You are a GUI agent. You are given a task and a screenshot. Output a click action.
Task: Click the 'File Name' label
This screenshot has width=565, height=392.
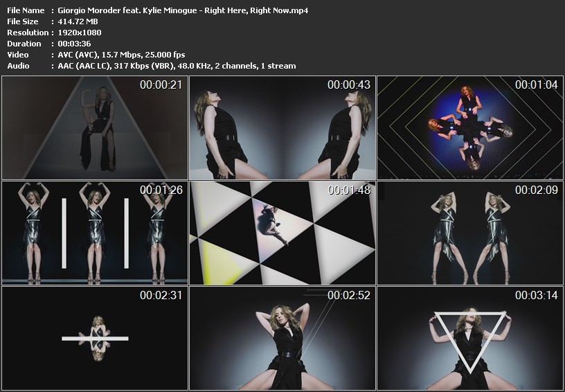click(x=26, y=10)
